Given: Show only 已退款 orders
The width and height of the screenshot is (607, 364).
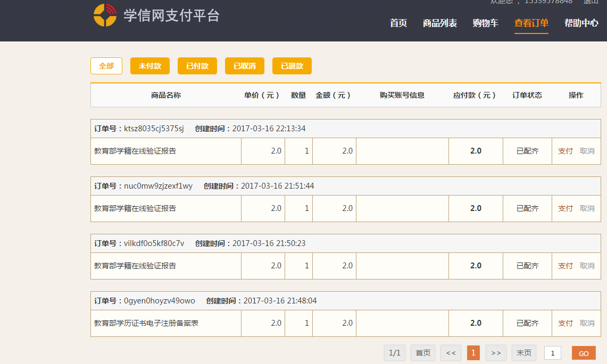Looking at the screenshot, I should coord(292,65).
